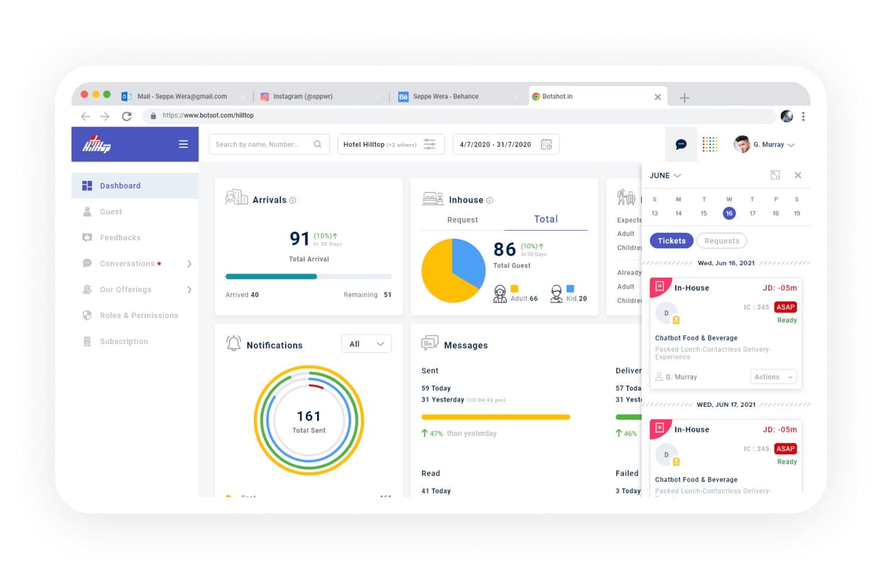Click the yellow Sent messages progress bar
This screenshot has width=882, height=588.
pos(496,417)
